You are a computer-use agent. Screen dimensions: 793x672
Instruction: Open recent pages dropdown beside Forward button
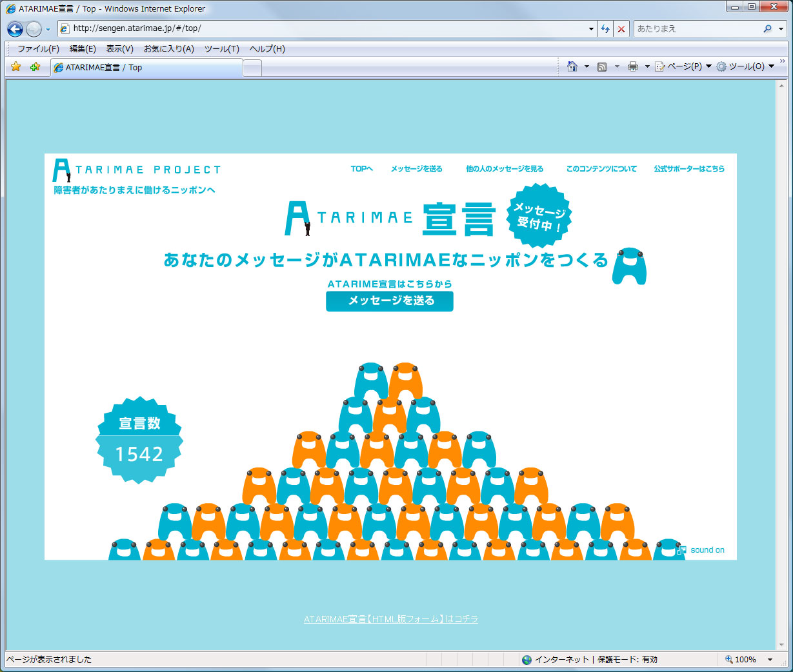[48, 30]
